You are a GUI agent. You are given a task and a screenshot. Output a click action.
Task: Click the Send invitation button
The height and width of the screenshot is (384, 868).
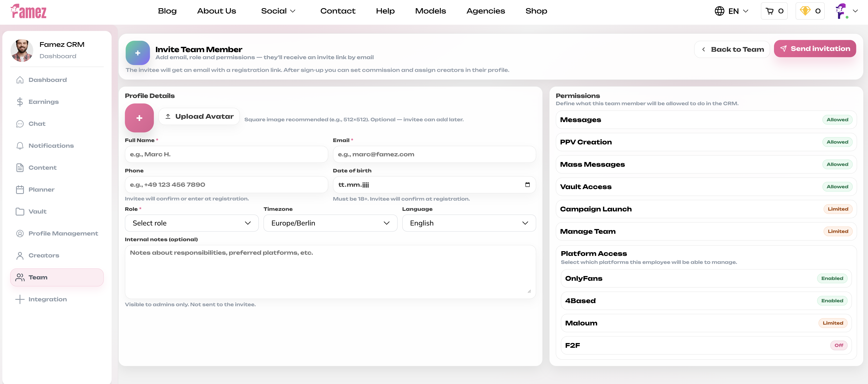coord(815,49)
